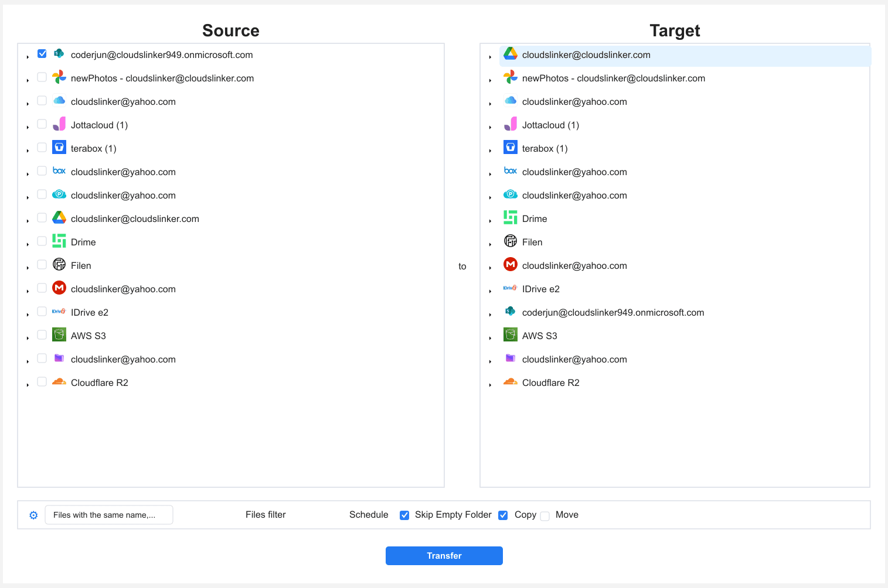Viewport: 888px width, 588px height.
Task: Click Google Photos icon in Target list
Action: [511, 77]
